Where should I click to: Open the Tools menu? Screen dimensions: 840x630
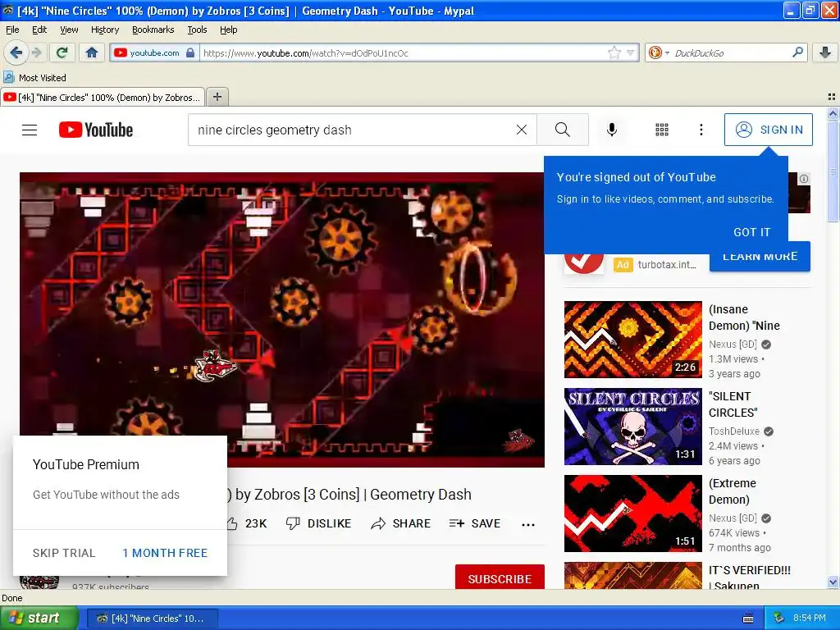(197, 30)
